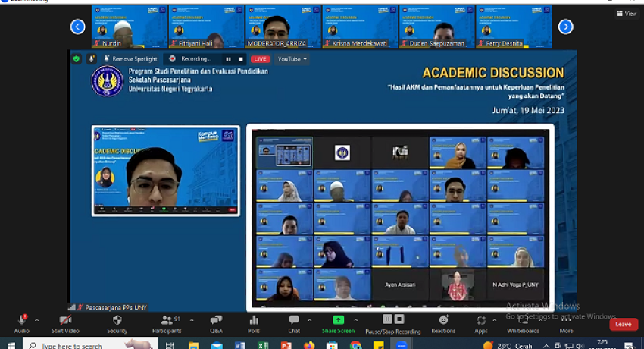644x349 pixels.
Task: Click the Windows taskbar search box
Action: tap(90, 344)
